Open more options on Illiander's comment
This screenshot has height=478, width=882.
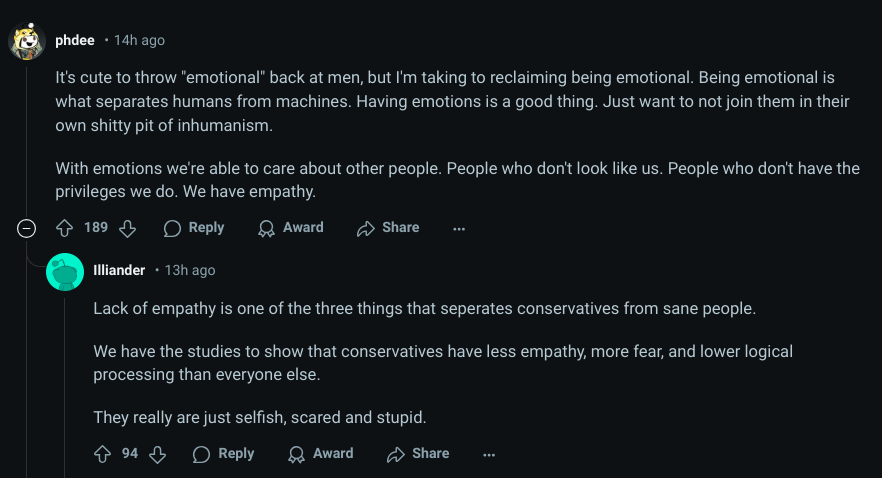(x=489, y=454)
